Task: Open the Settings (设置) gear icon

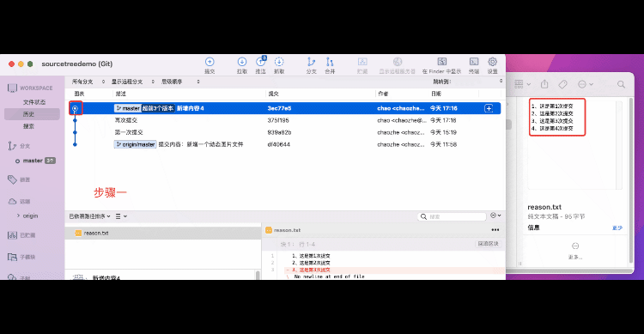Action: coord(493,65)
